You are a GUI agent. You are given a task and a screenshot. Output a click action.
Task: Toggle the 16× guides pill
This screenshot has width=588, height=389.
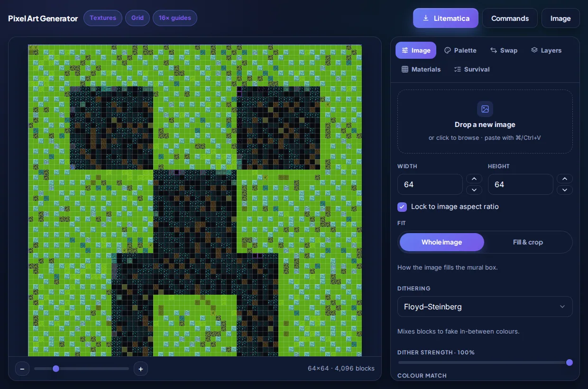click(x=175, y=18)
